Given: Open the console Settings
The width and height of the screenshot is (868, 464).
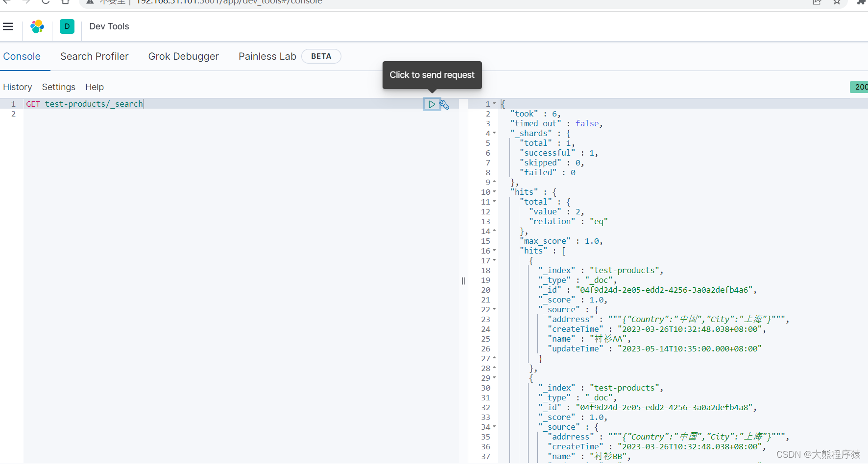Looking at the screenshot, I should 58,87.
